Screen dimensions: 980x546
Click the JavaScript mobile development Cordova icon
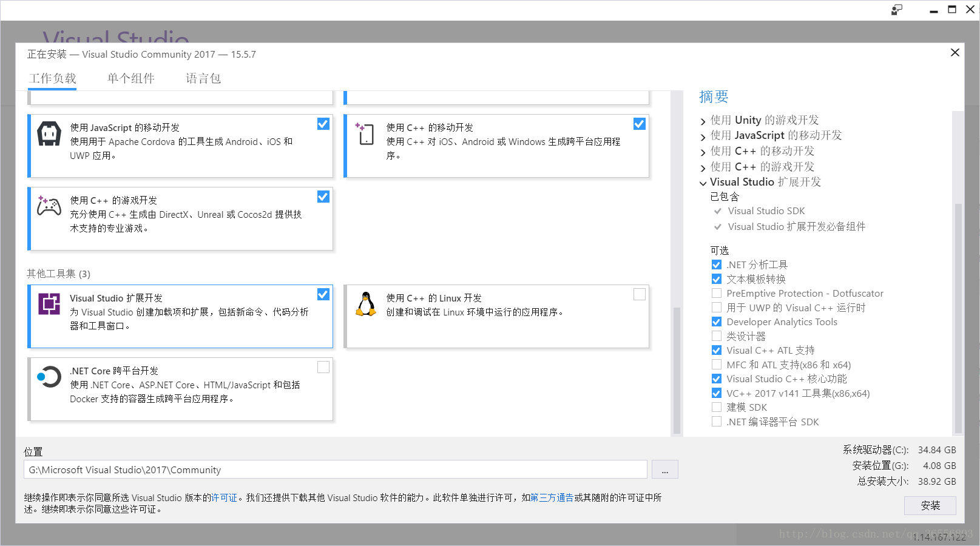(x=49, y=133)
